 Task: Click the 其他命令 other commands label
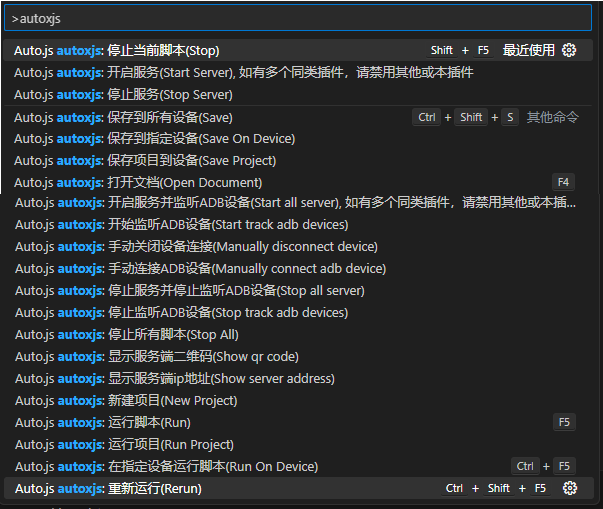pyautogui.click(x=552, y=117)
